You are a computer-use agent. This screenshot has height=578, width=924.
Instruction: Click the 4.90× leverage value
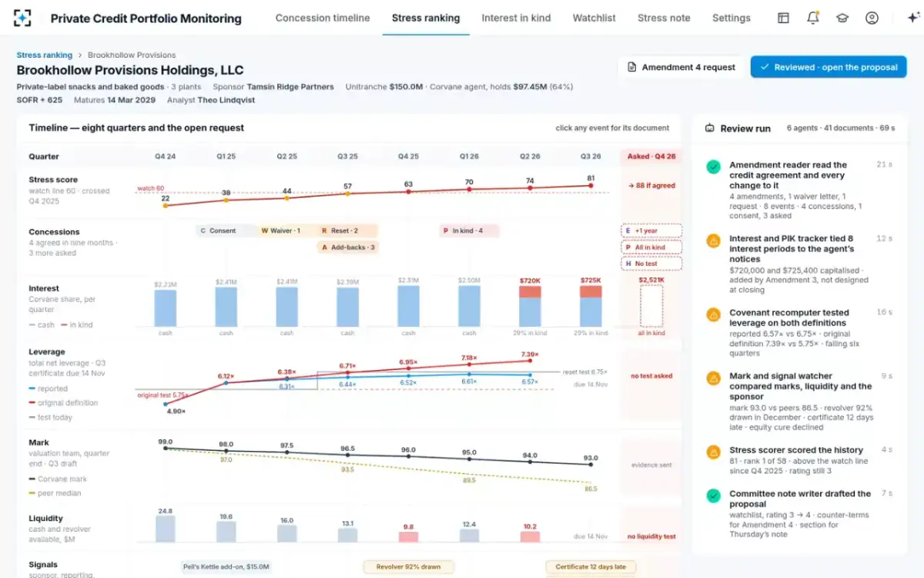pos(178,412)
